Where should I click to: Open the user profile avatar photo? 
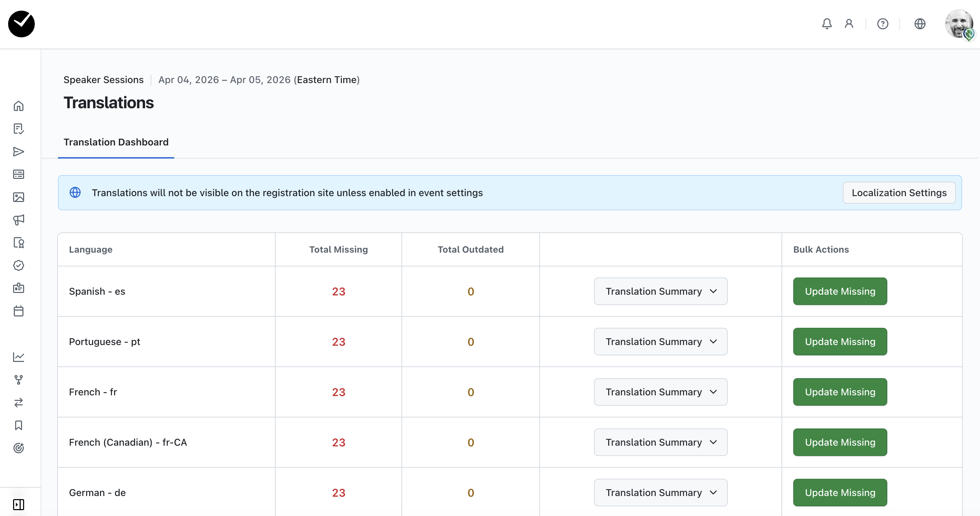click(958, 24)
